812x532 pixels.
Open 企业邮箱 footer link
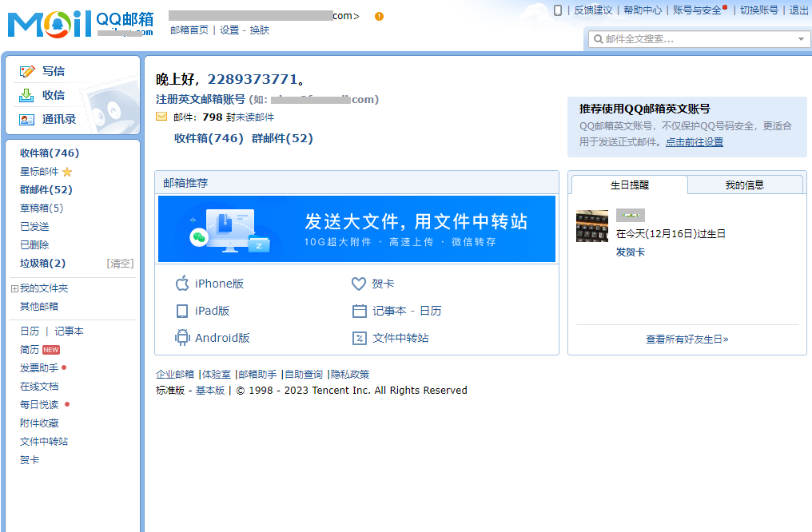175,374
